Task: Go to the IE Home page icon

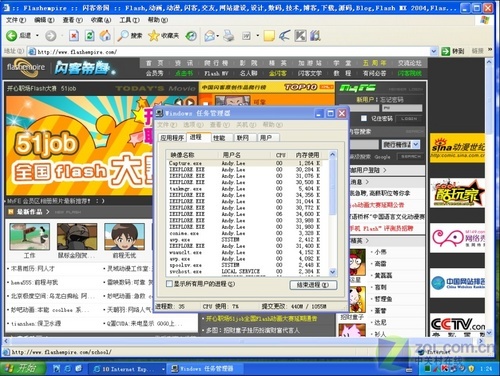Action: 105,36
